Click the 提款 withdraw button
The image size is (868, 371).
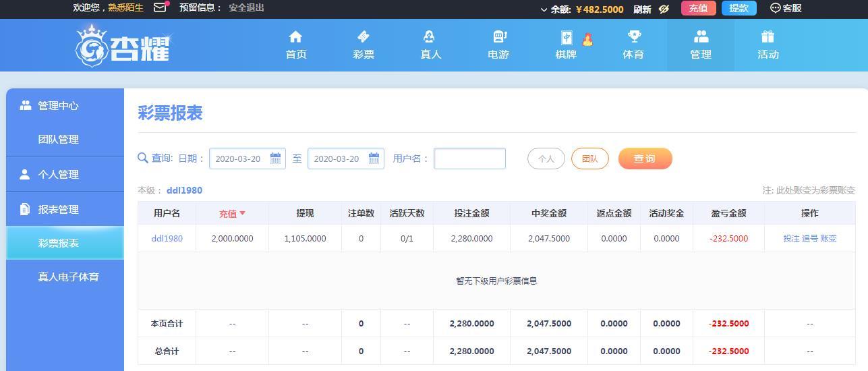tap(739, 8)
